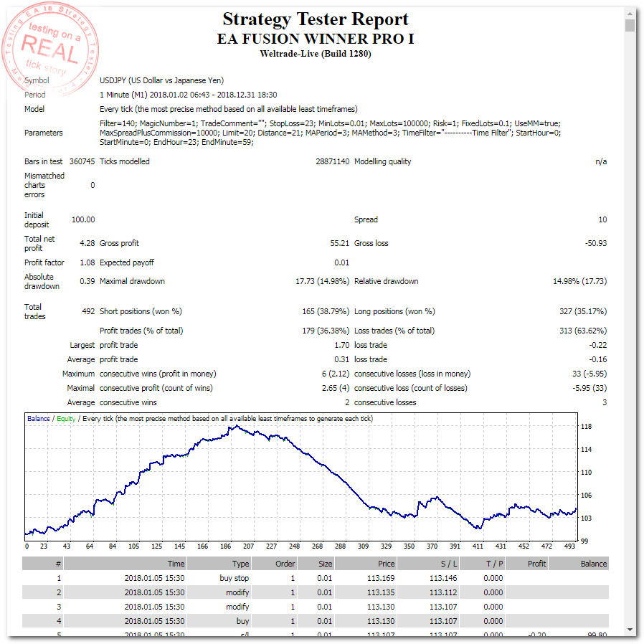Click the Initial deposit value '100.00'

pos(83,219)
